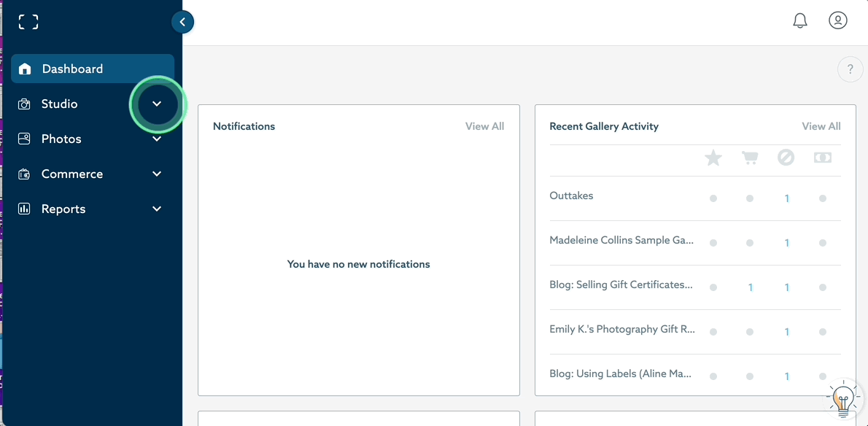View All in Recent Gallery Activity
Viewport: 868px width, 426px height.
(x=821, y=126)
